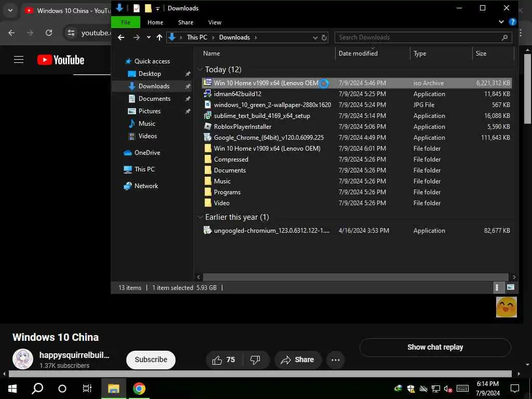The image size is (532, 399).
Task: Click This PC in address breadcrumb
Action: pyautogui.click(x=197, y=37)
